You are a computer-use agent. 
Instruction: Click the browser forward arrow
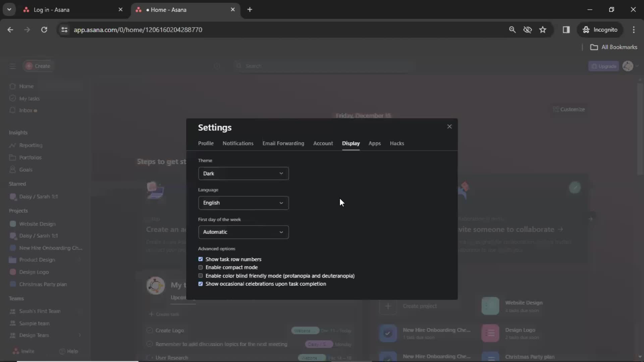pos(27,29)
